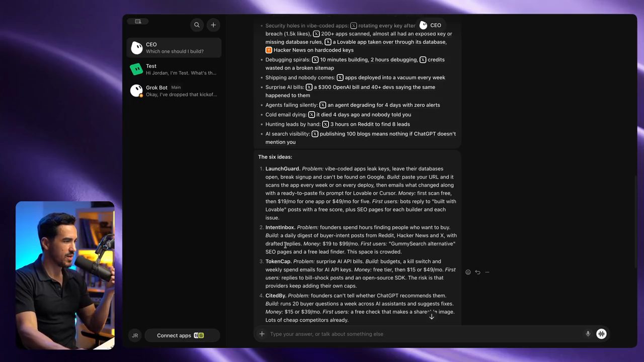Open the CEO conversation in the sidebar
This screenshot has width=644, height=362.
(174, 48)
